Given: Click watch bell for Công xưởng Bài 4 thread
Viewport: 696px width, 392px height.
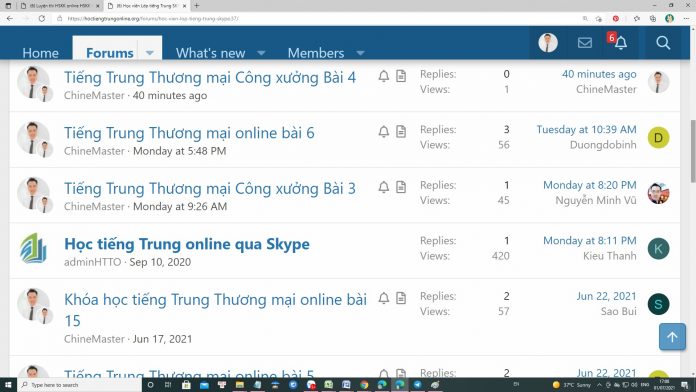Looking at the screenshot, I should [x=384, y=76].
